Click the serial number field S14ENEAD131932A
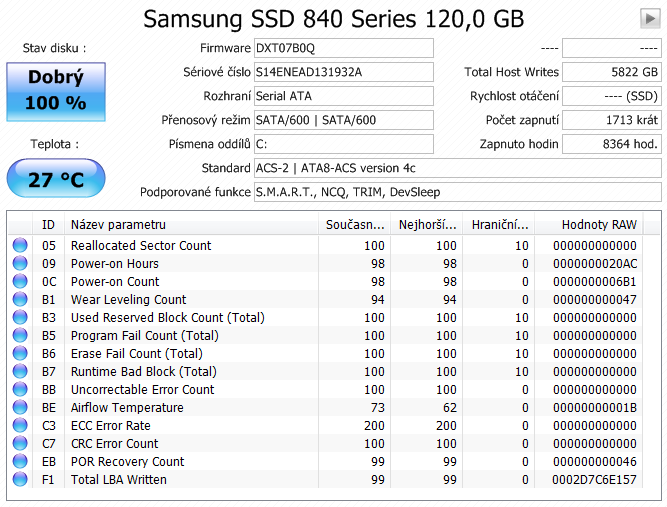Screen dimensions: 667x507 [343, 72]
